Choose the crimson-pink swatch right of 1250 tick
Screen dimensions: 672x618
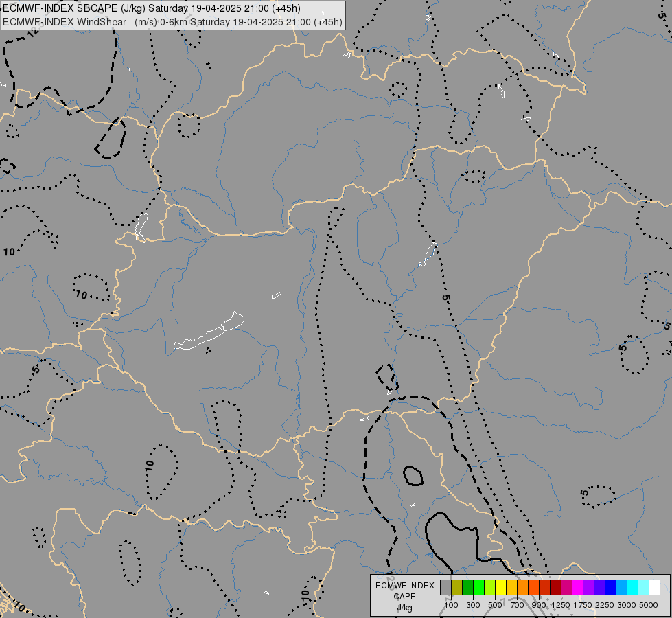566,588
